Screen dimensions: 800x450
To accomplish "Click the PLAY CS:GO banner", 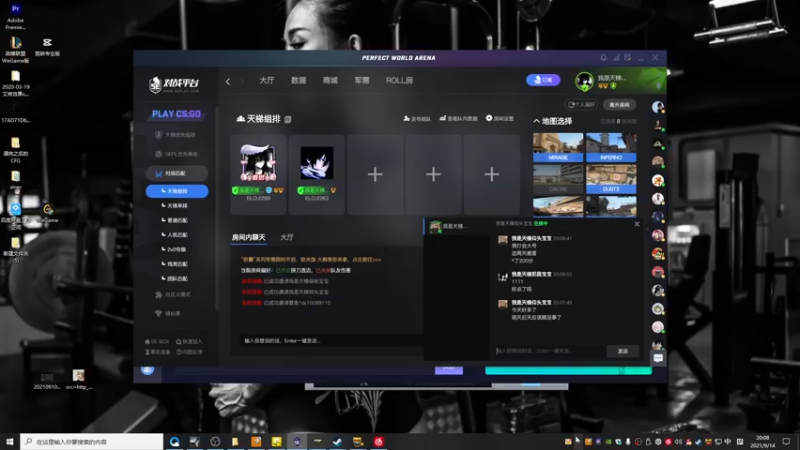I will (x=177, y=114).
